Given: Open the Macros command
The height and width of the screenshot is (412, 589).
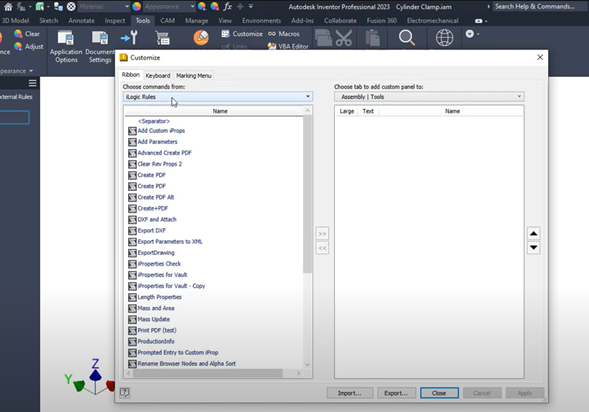Looking at the screenshot, I should click(x=284, y=34).
